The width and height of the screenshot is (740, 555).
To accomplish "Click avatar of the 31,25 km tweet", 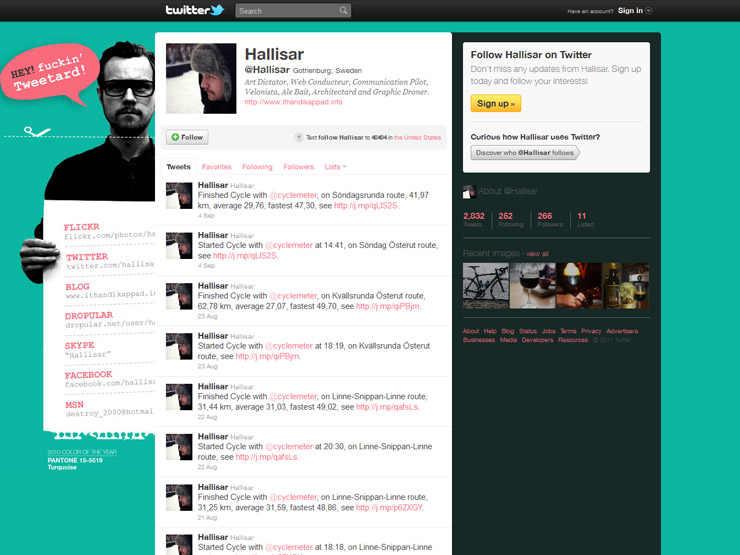I will [179, 497].
